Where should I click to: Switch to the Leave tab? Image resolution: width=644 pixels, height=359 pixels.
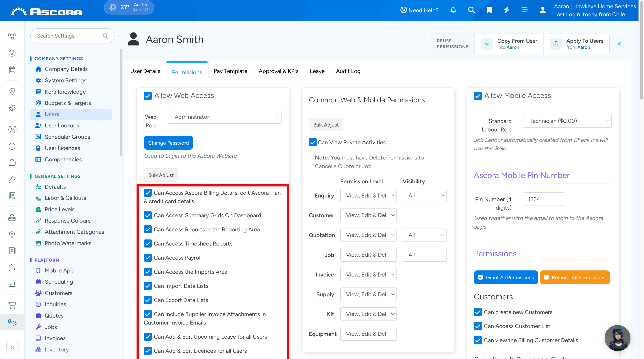[317, 71]
